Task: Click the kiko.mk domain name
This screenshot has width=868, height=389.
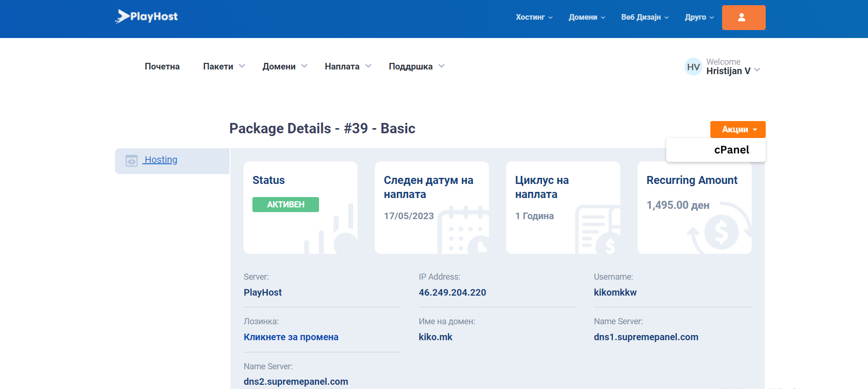Action: pos(435,337)
